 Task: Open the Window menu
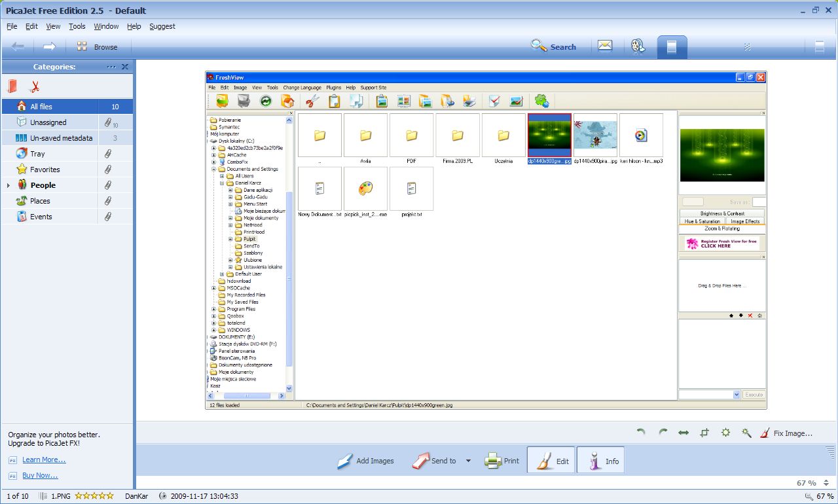106,26
